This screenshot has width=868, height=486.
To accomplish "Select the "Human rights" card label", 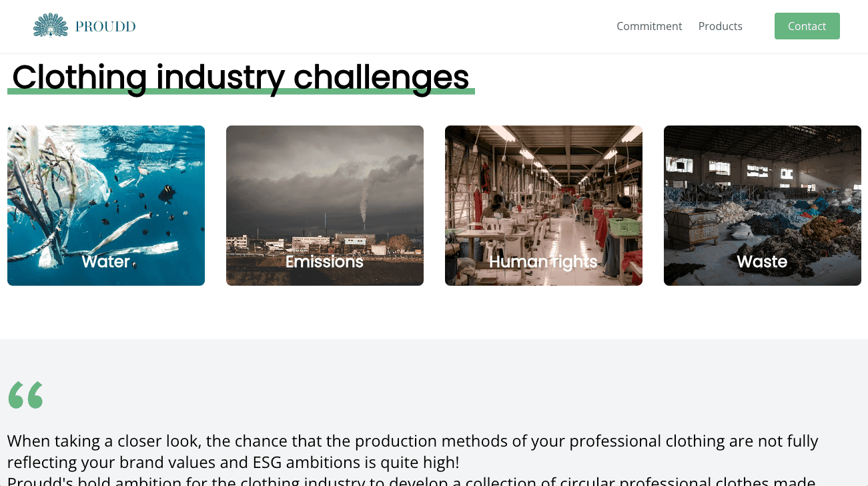I will (544, 262).
